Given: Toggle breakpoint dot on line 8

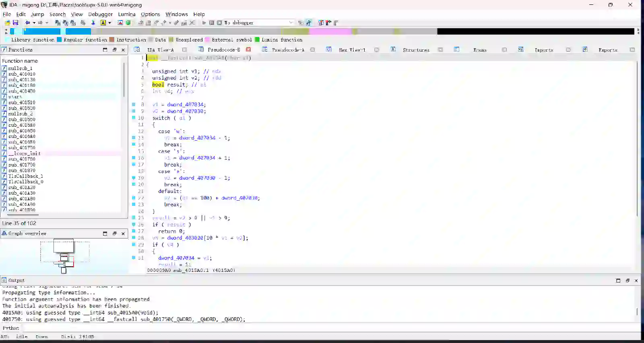Looking at the screenshot, I should pyautogui.click(x=134, y=105).
